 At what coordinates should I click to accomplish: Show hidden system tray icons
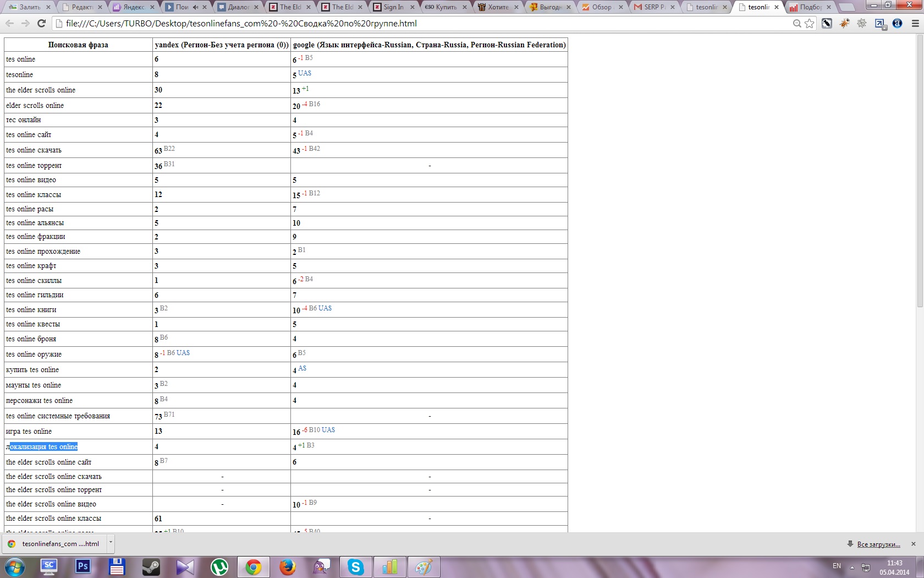tap(852, 567)
